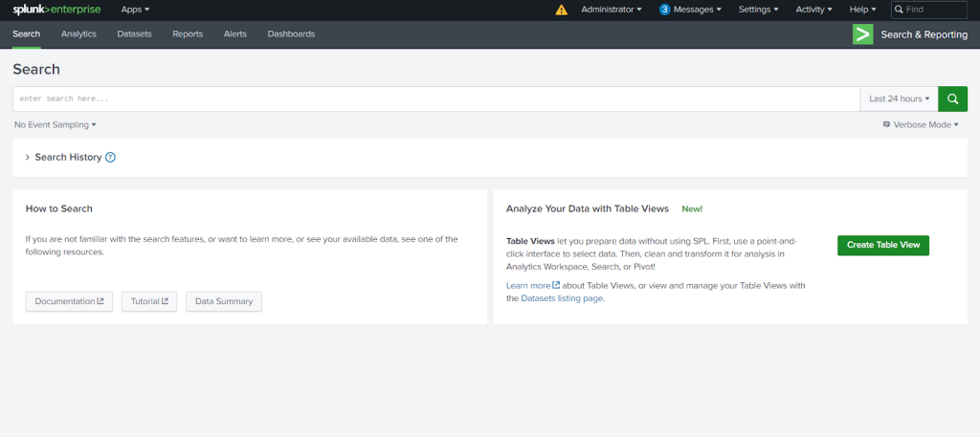Open the Datasets listing page link
Screen dimensions: 980x437
coord(563,298)
